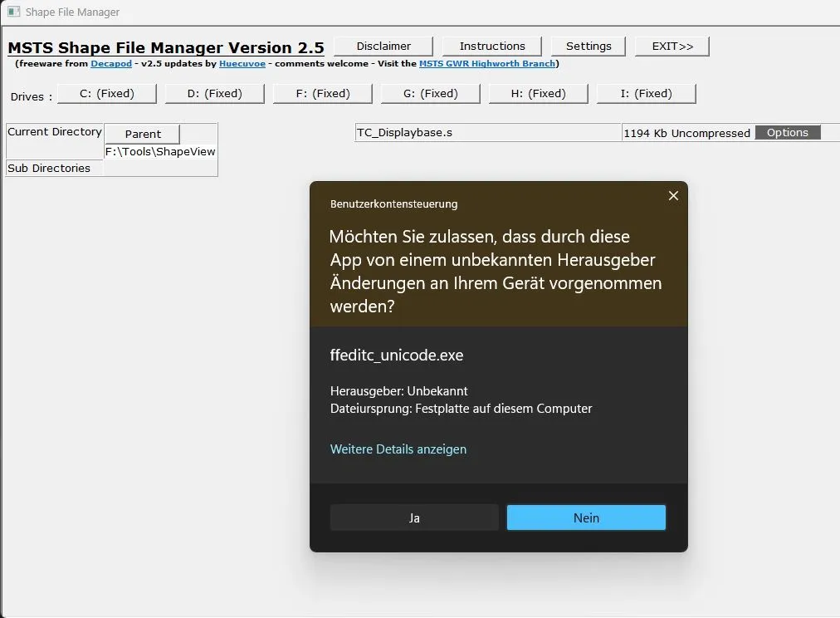Switch to drive F: (Fixed)
The width and height of the screenshot is (840, 618).
coord(323,93)
